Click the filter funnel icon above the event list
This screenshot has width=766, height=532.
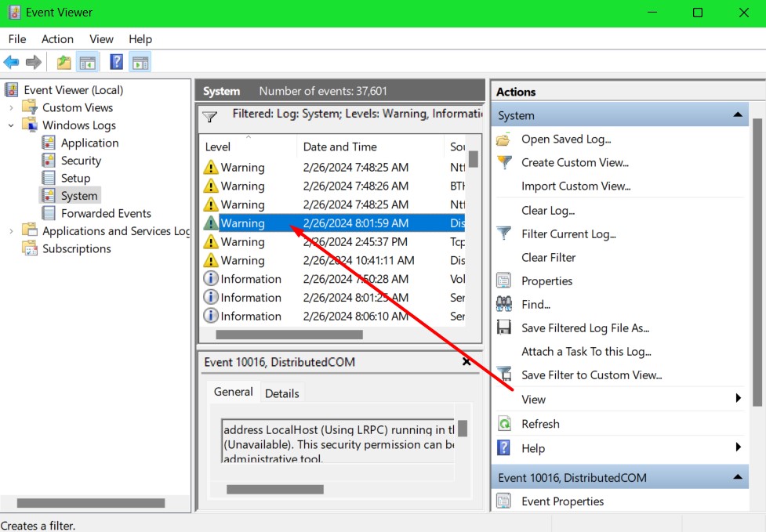(x=209, y=117)
